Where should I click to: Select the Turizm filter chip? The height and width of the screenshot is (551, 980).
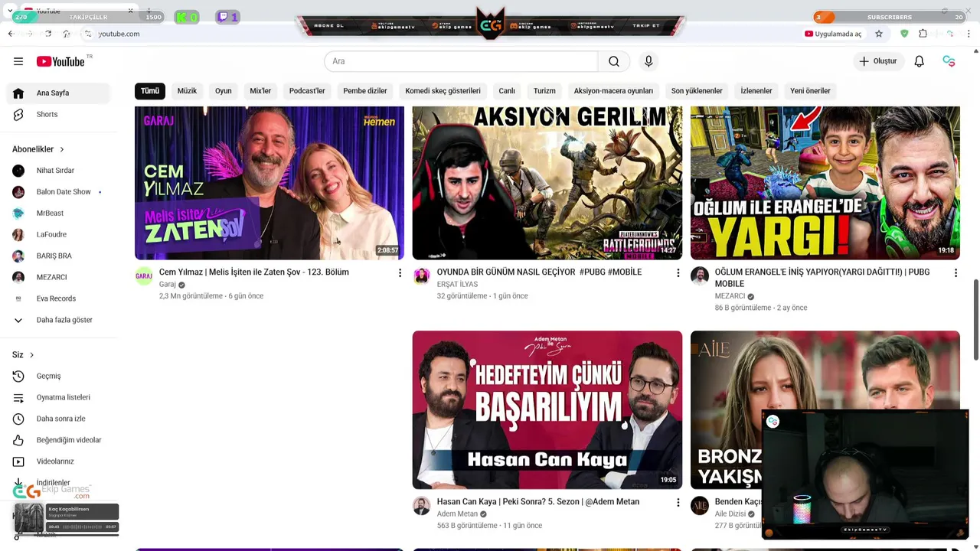pos(544,91)
